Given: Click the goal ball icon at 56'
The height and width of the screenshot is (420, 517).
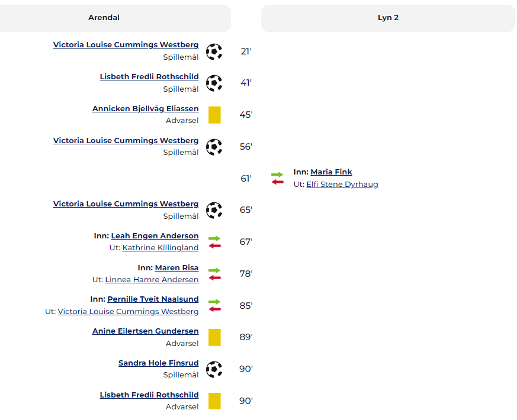Looking at the screenshot, I should pos(214,147).
